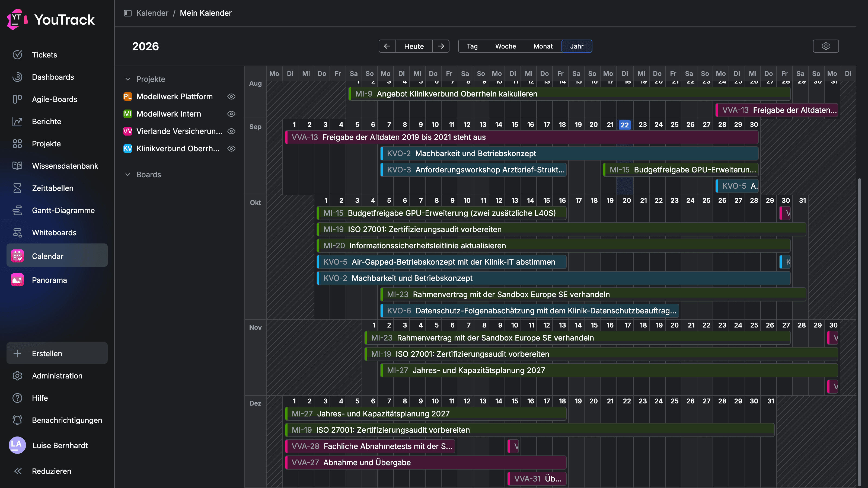The width and height of the screenshot is (868, 488).
Task: Open the Gantt-Diagramme sidebar icon
Action: click(17, 210)
